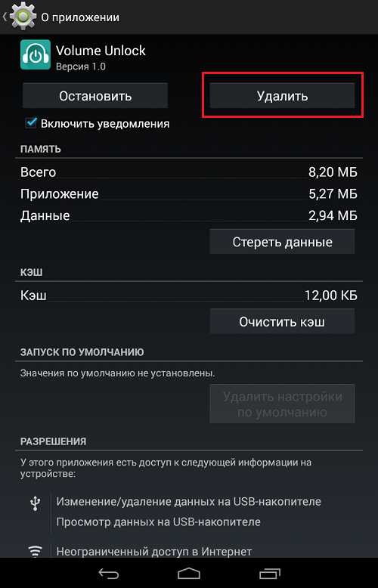Click the Очистить кэш button

(282, 321)
